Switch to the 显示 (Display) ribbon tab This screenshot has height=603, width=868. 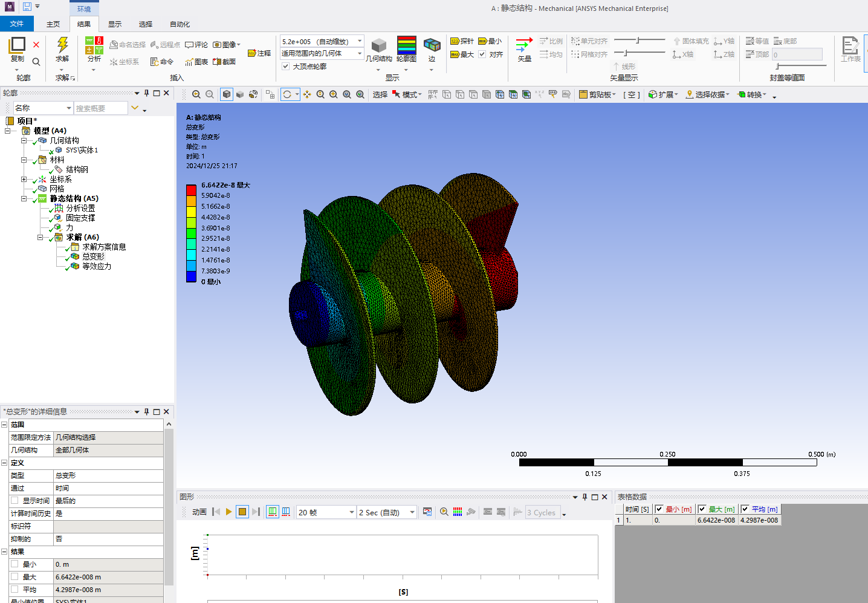115,24
